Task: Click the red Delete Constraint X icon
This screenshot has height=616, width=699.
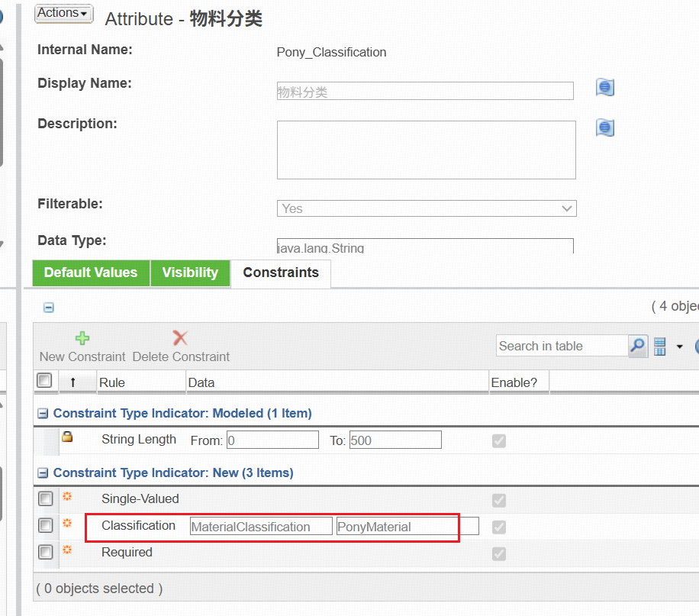Action: [180, 337]
